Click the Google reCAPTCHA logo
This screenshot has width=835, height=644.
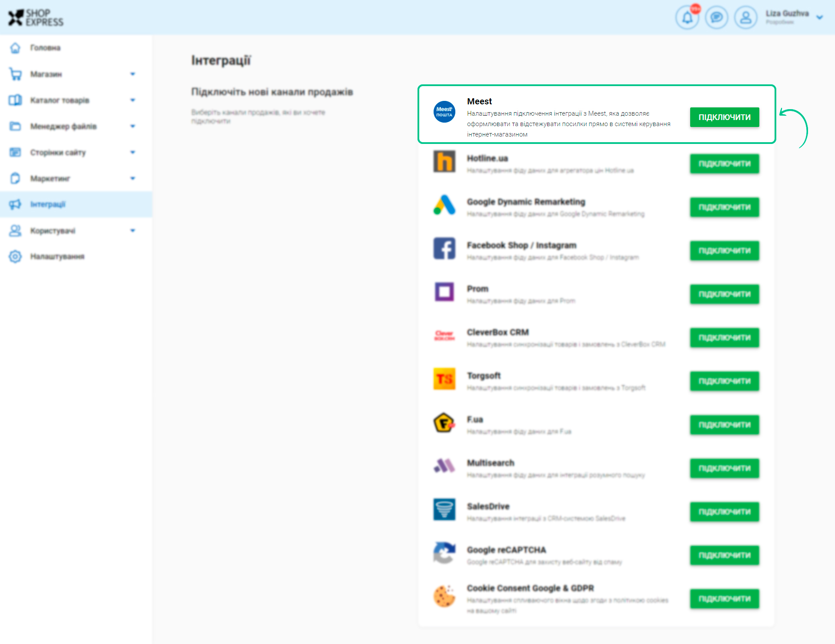[x=444, y=553]
